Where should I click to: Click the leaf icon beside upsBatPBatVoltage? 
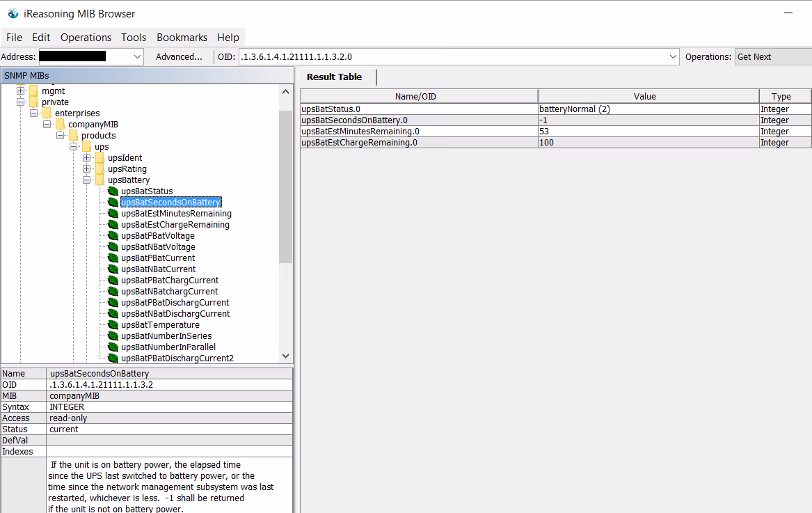[x=113, y=236]
